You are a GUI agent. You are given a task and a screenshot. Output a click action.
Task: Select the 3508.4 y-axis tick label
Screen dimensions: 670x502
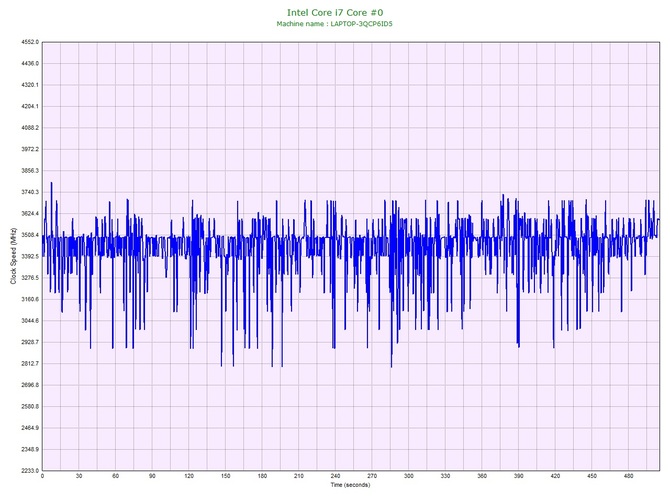tap(30, 235)
